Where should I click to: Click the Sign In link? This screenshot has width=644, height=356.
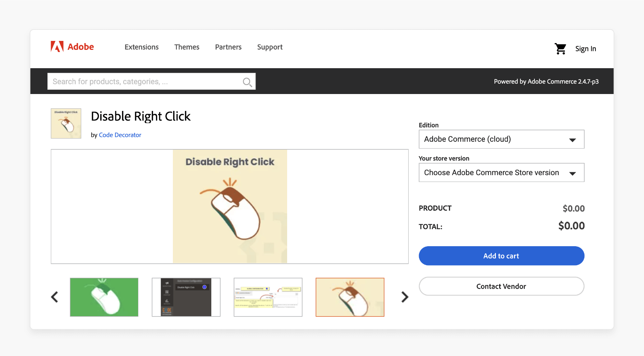585,49
